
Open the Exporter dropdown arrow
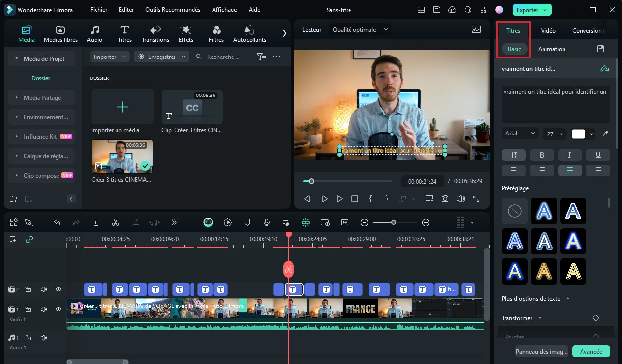[545, 10]
